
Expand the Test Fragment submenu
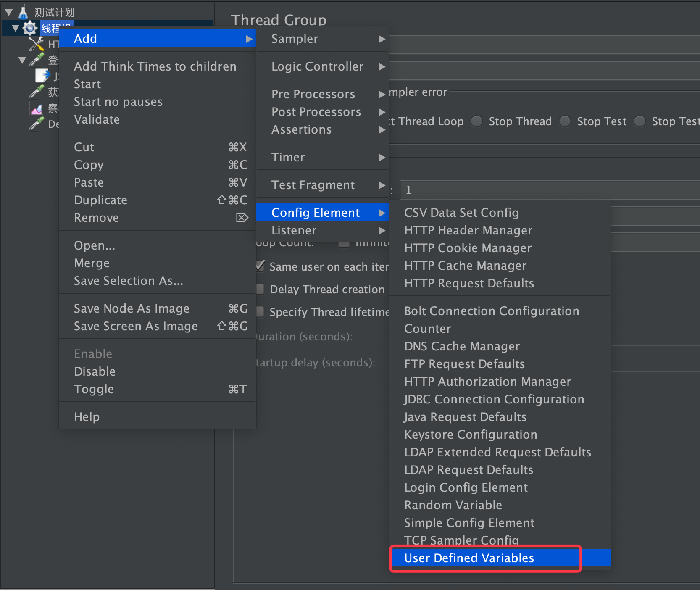323,185
